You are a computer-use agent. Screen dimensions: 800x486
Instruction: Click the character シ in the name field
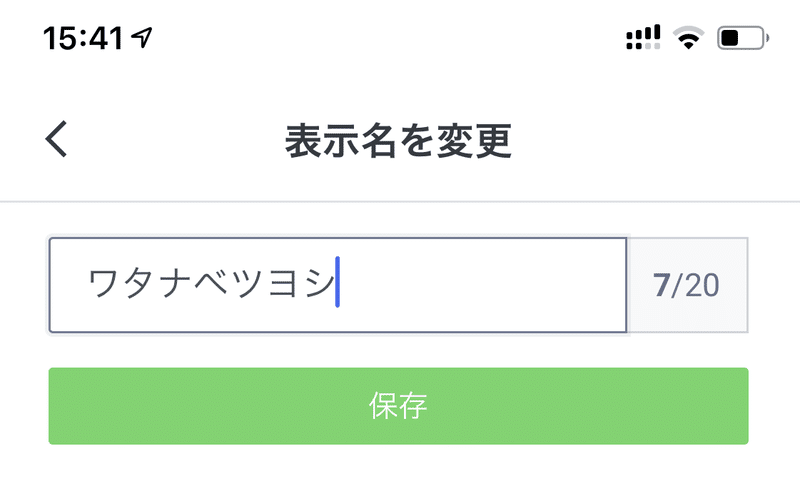tap(316, 285)
